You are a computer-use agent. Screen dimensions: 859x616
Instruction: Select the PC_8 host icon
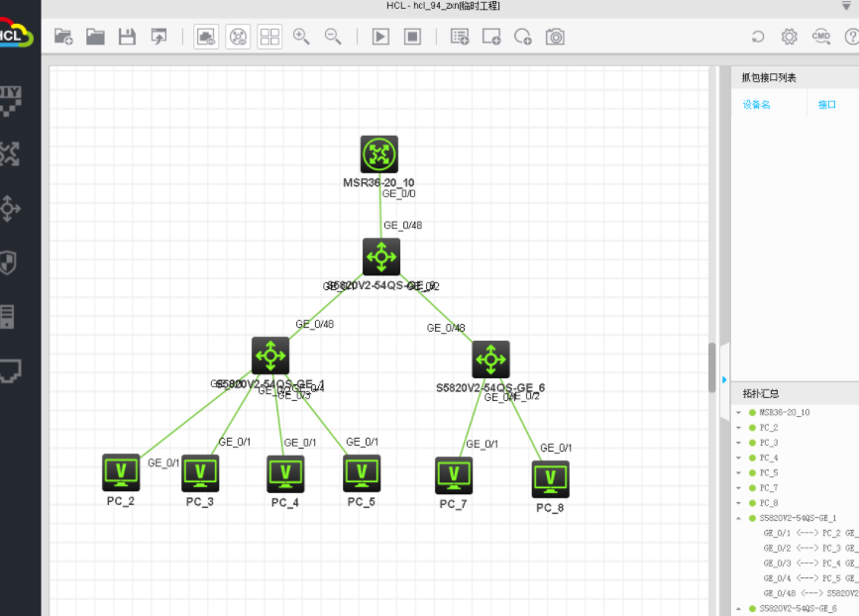pyautogui.click(x=551, y=479)
